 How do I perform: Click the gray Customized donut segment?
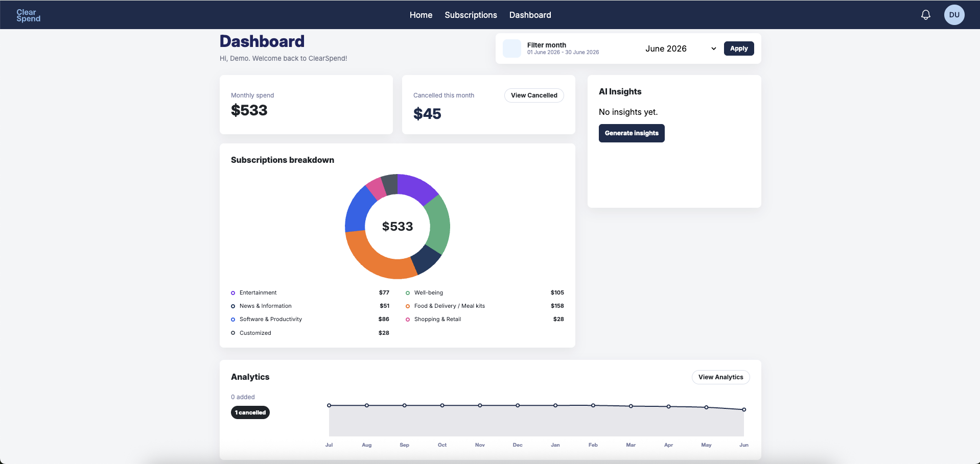(x=390, y=184)
